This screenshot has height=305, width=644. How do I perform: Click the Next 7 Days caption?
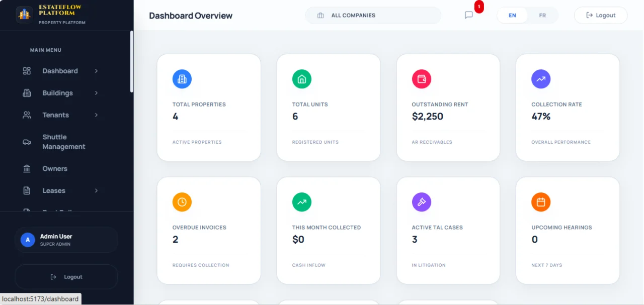(x=547, y=265)
